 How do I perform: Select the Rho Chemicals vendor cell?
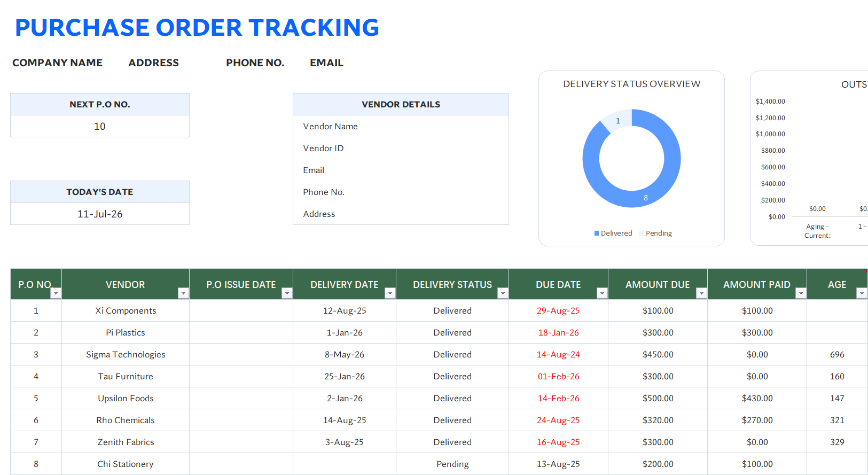(x=126, y=420)
